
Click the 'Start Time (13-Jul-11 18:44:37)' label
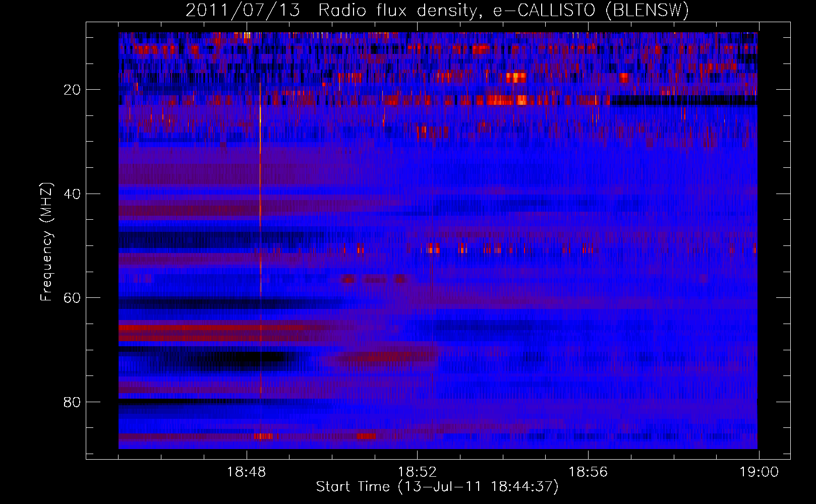click(437, 487)
